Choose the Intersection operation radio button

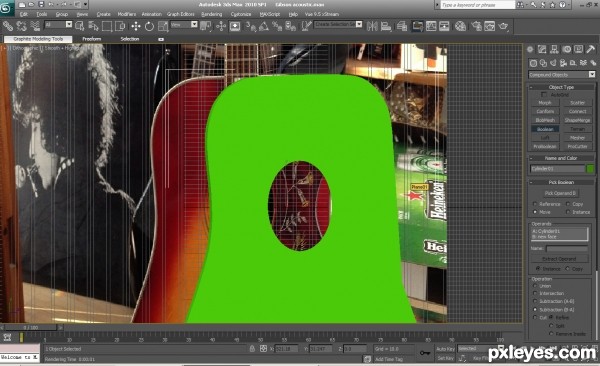[535, 293]
